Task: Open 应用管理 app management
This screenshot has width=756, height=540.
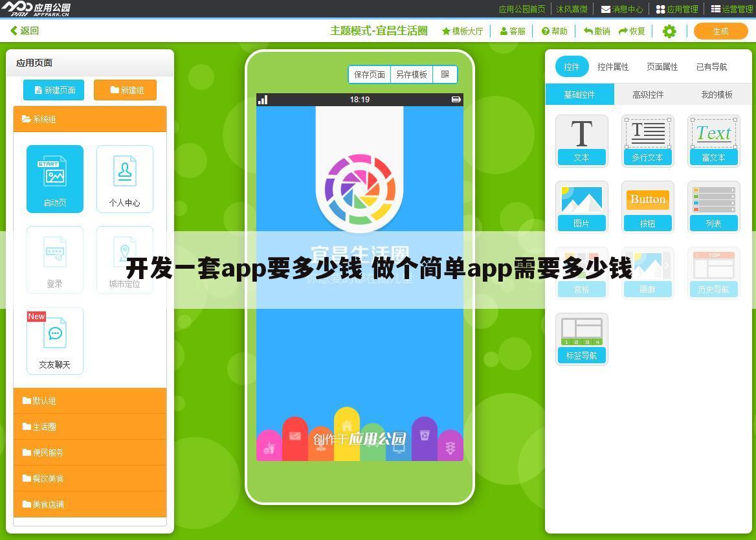Action: tap(677, 9)
